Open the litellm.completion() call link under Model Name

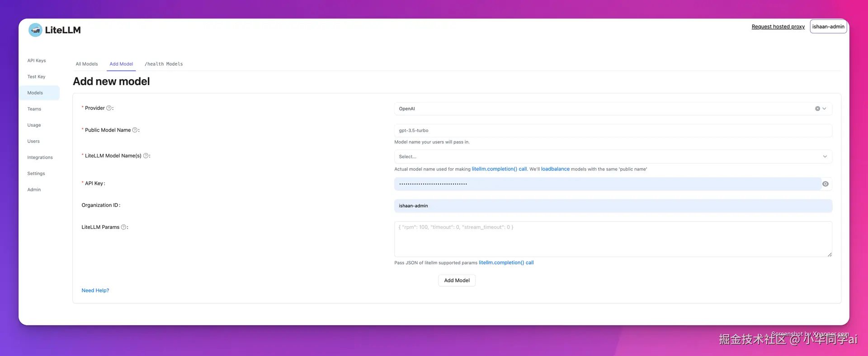pos(500,169)
